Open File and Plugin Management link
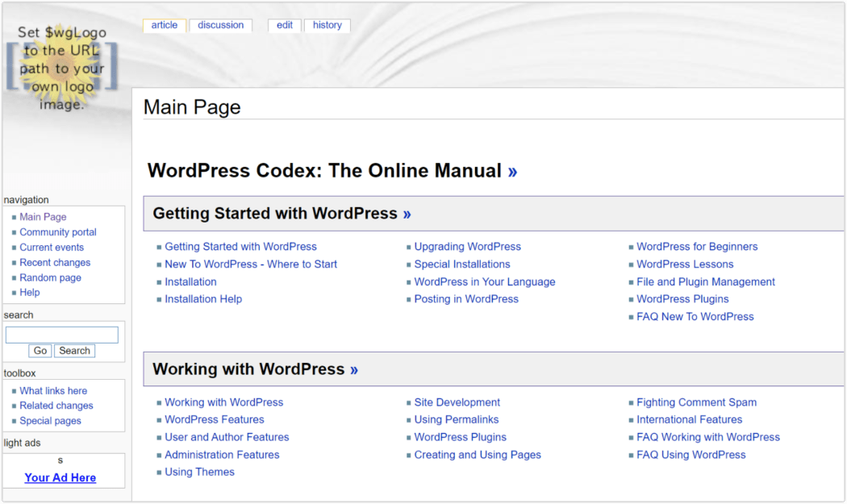This screenshot has height=504, width=847. [706, 281]
